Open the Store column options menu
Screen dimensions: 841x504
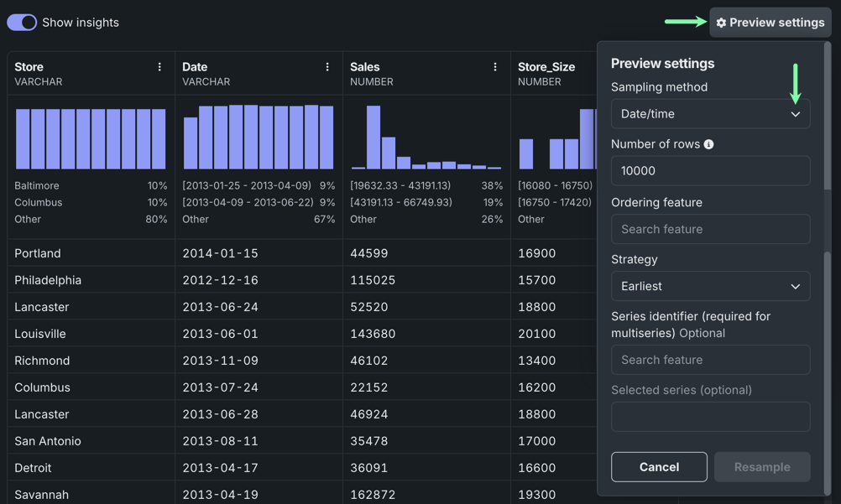(159, 67)
